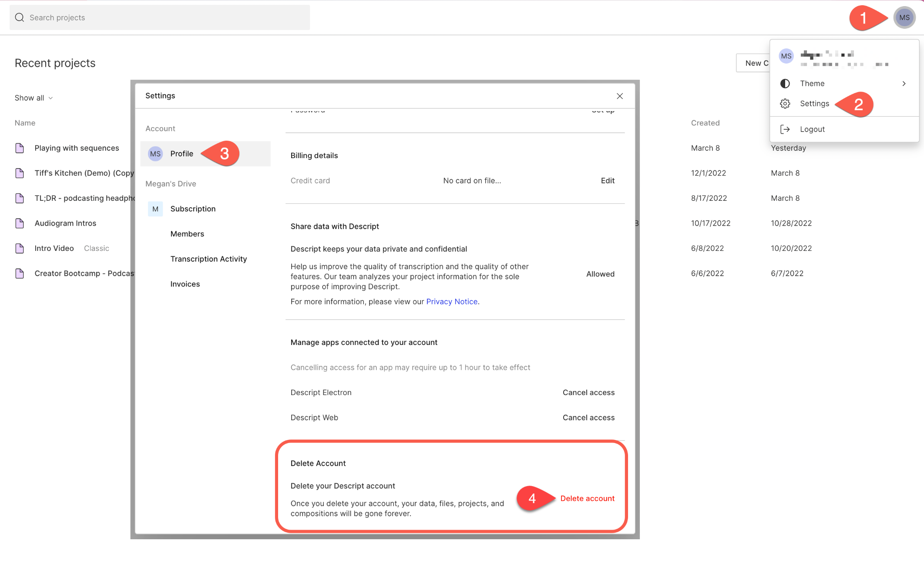
Task: Click red Delete account link
Action: click(x=587, y=498)
